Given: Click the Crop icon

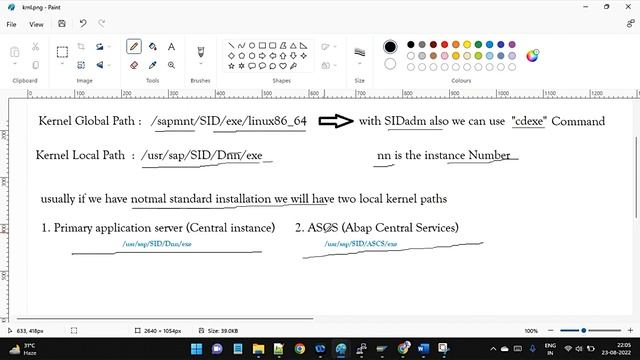Looking at the screenshot, I should tap(81, 47).
